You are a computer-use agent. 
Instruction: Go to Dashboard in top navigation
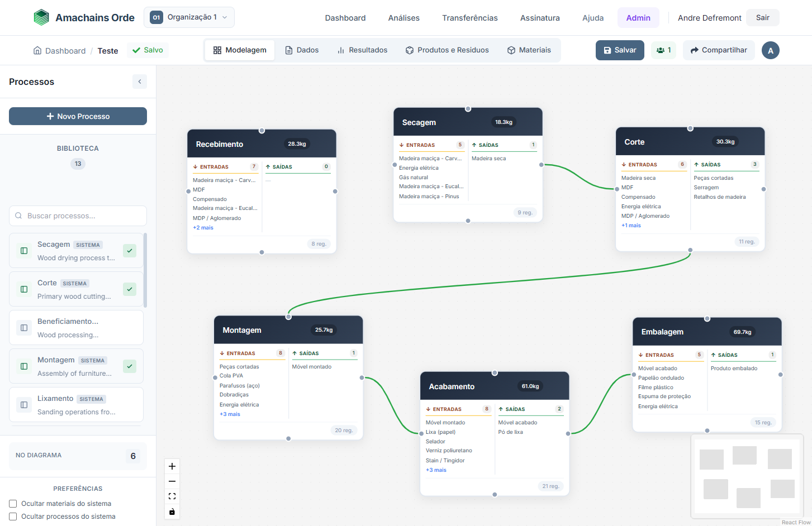coord(345,18)
